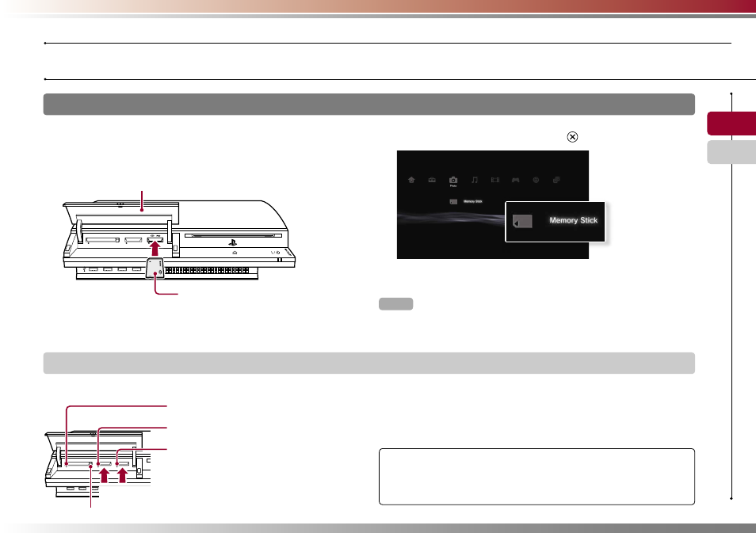This screenshot has height=533, width=756.
Task: Open the Music note category icon
Action: (x=475, y=180)
